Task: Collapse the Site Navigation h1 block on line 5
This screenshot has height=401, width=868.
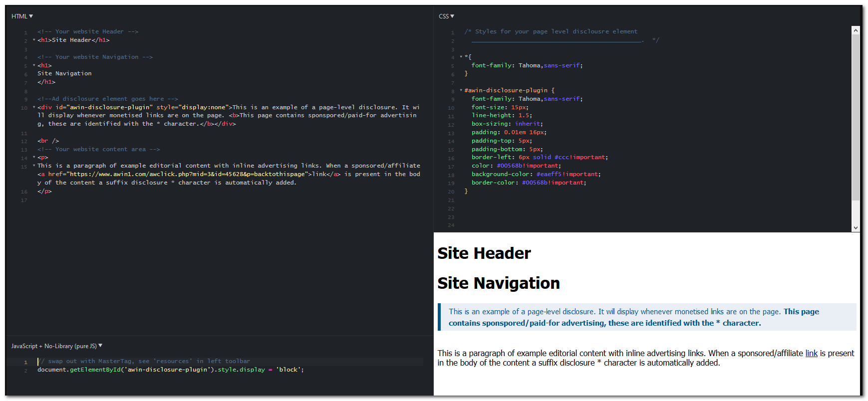Action: 34,65
